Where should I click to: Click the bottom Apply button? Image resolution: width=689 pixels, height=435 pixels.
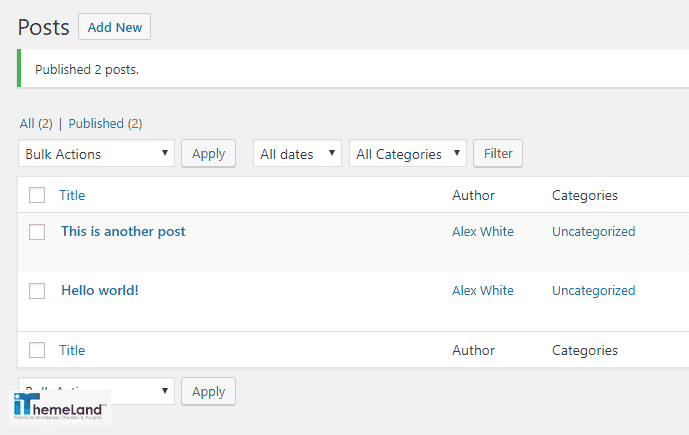pyautogui.click(x=208, y=391)
